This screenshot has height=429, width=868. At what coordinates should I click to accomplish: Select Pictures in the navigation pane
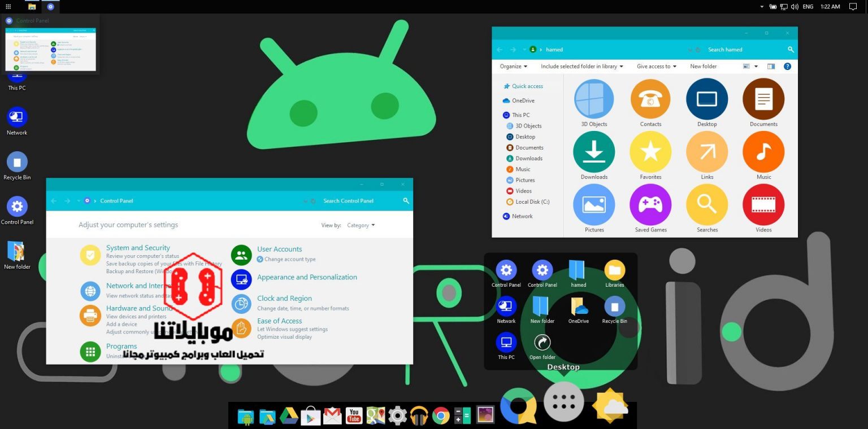coord(524,180)
